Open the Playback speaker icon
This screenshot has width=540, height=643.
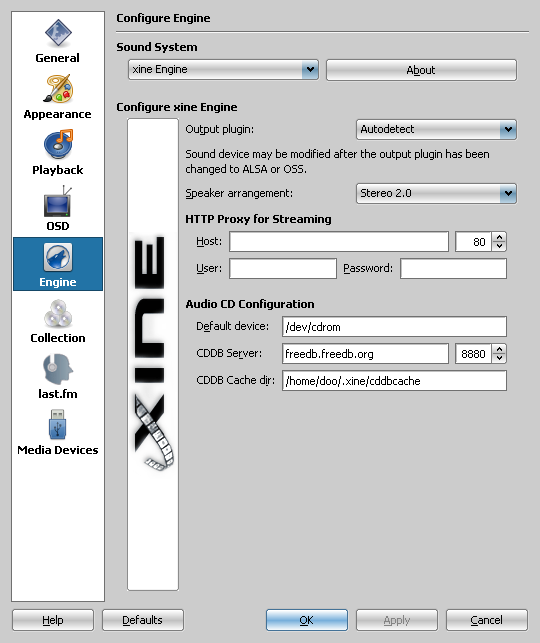coord(58,144)
